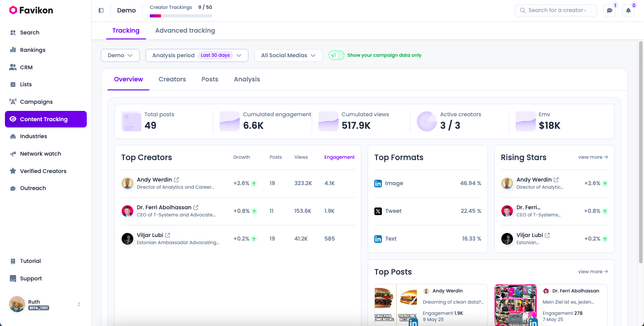The image size is (644, 326).
Task: Open the Posts tab
Action: (x=210, y=80)
